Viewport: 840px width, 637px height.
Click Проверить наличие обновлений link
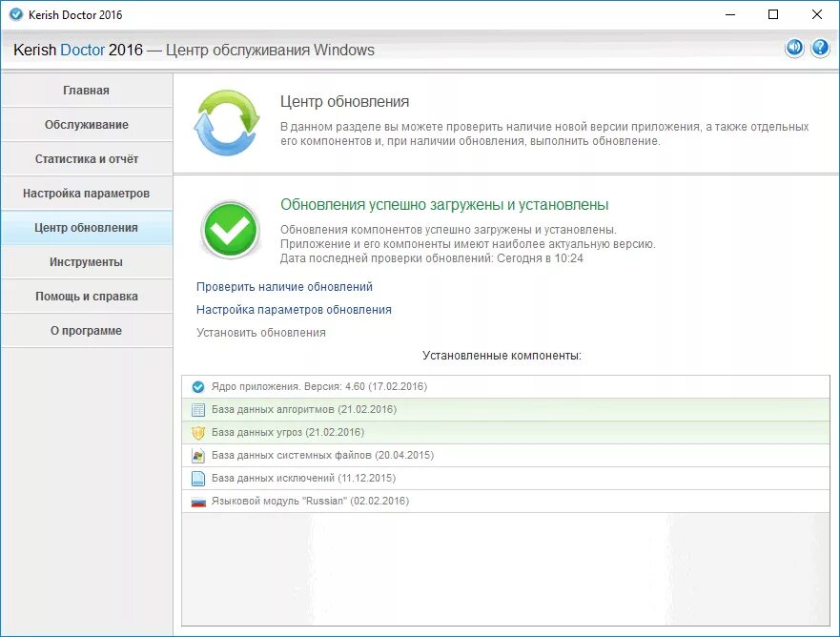(284, 287)
